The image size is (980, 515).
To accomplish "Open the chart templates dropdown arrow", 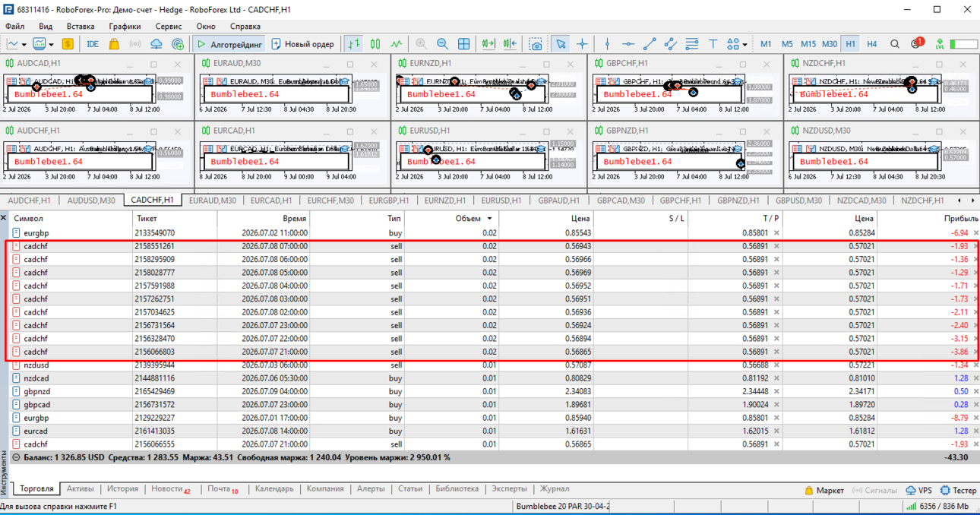I will (x=50, y=44).
